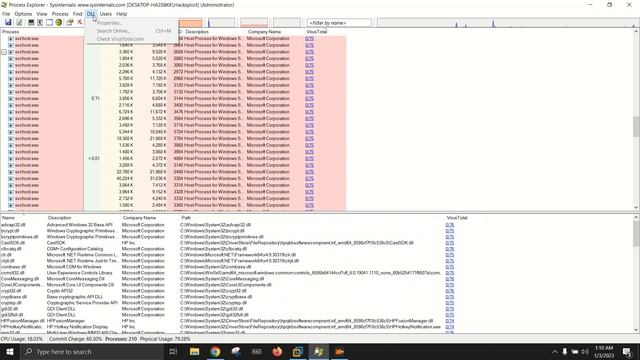Open the Help menu
Image resolution: width=640 pixels, height=360 pixels.
122,14
